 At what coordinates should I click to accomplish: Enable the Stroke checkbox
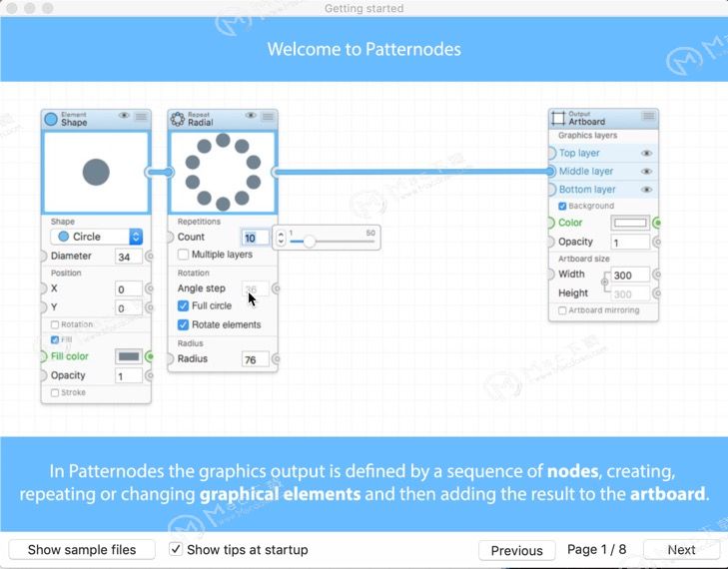pyautogui.click(x=55, y=392)
